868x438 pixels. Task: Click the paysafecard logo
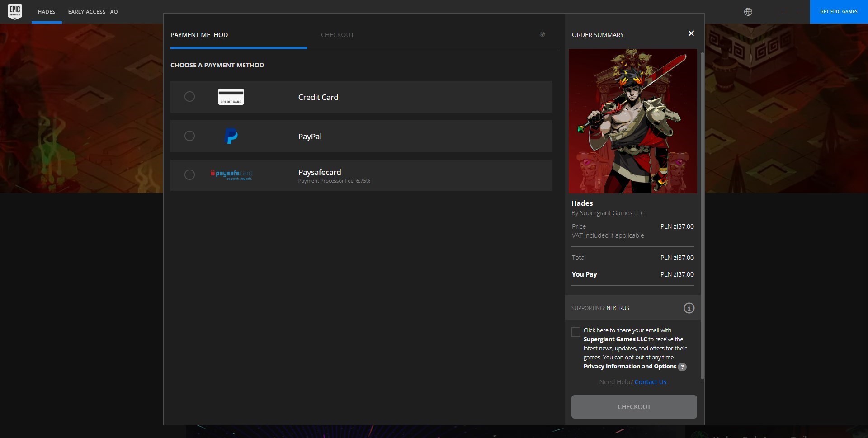click(231, 175)
